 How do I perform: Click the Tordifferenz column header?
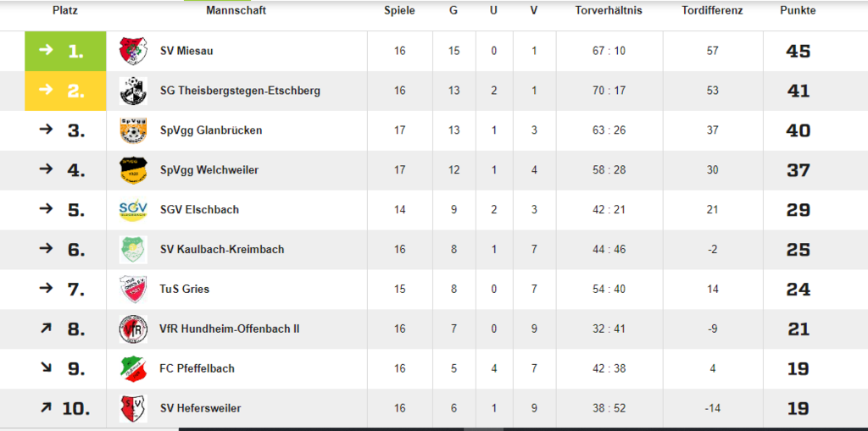point(712,11)
